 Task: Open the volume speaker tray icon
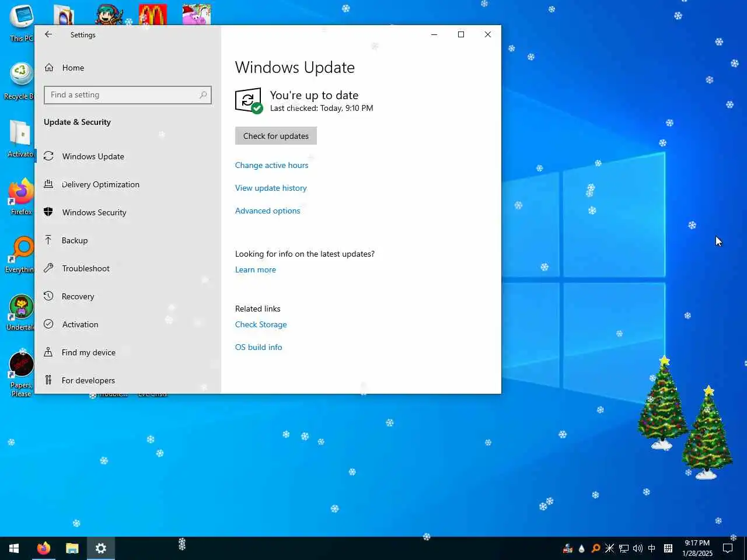pos(637,548)
